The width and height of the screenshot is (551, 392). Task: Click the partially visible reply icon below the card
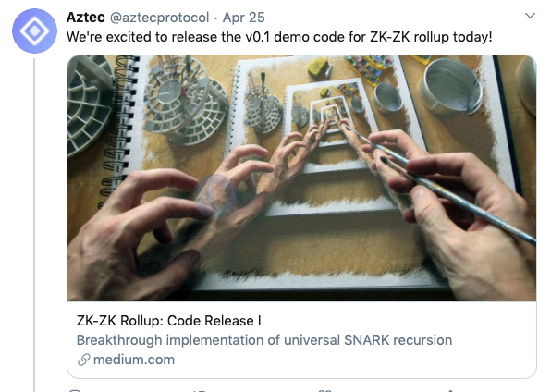(75, 390)
